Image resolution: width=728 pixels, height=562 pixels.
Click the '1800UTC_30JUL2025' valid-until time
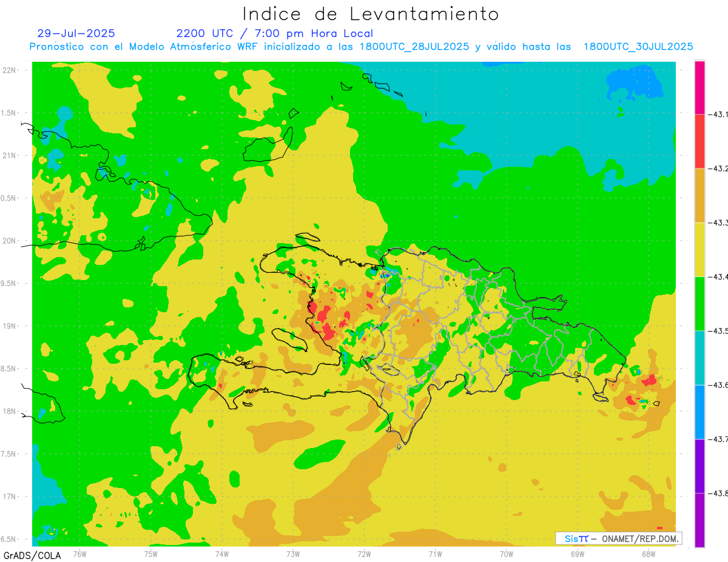point(638,47)
